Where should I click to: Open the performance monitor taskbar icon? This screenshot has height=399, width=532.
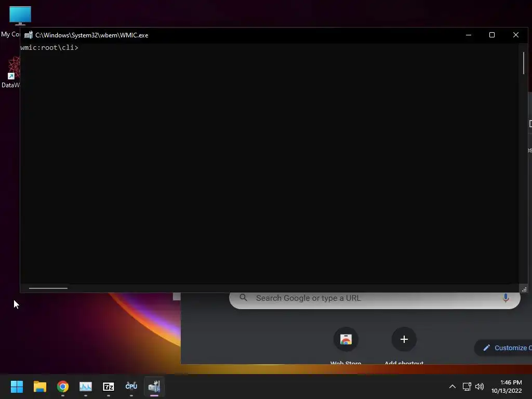(86, 387)
